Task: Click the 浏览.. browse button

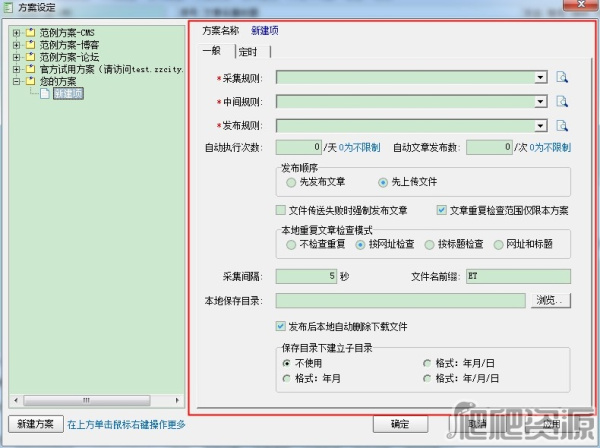Action: (551, 300)
